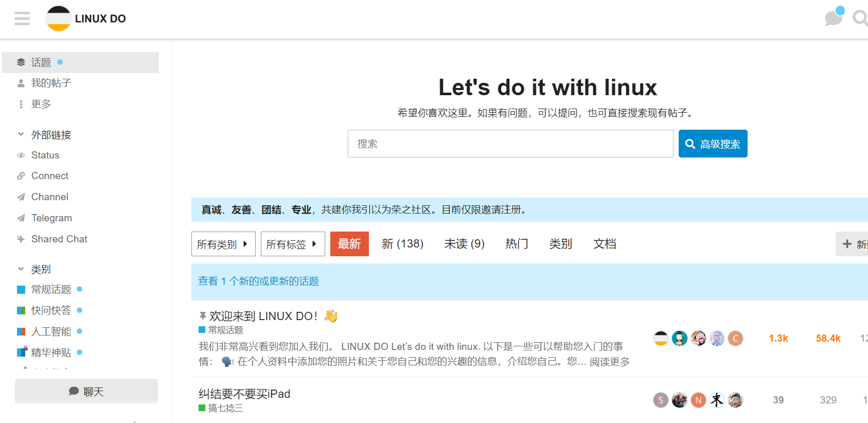
Task: Open the 话题 sidebar item
Action: [80, 62]
